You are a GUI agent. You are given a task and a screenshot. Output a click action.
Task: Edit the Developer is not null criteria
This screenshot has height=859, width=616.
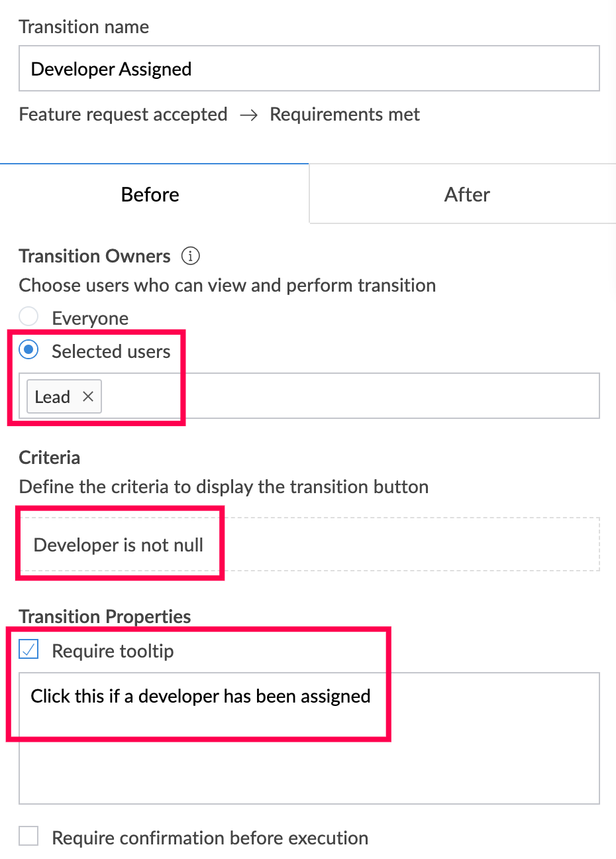[x=119, y=545]
